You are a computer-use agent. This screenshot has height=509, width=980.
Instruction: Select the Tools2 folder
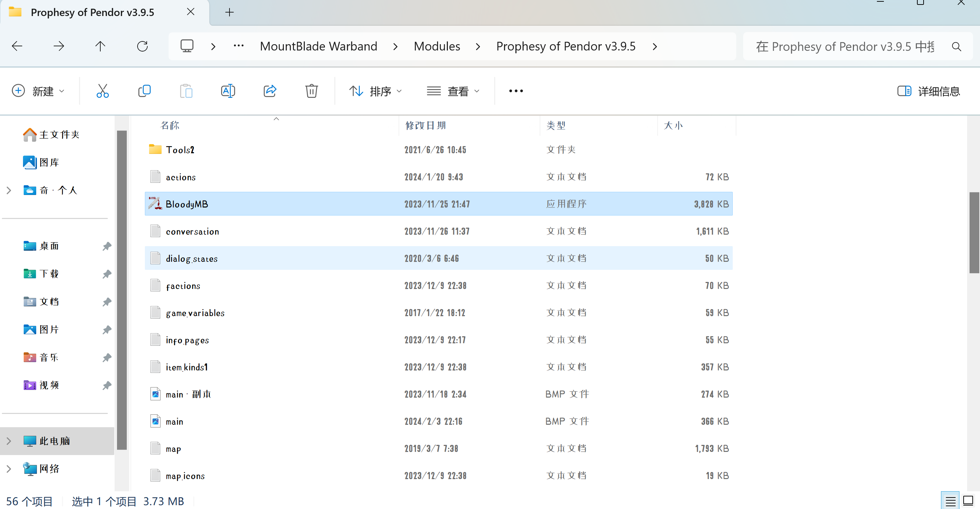439,149
